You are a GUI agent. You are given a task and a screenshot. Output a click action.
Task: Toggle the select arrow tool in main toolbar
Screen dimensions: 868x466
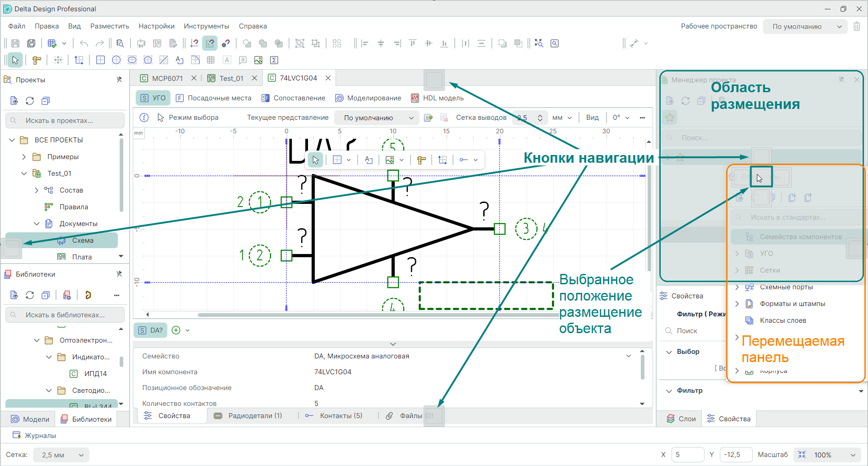point(15,60)
